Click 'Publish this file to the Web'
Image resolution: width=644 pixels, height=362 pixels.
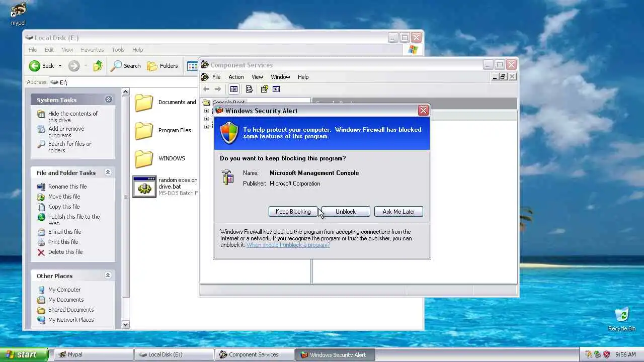(74, 220)
